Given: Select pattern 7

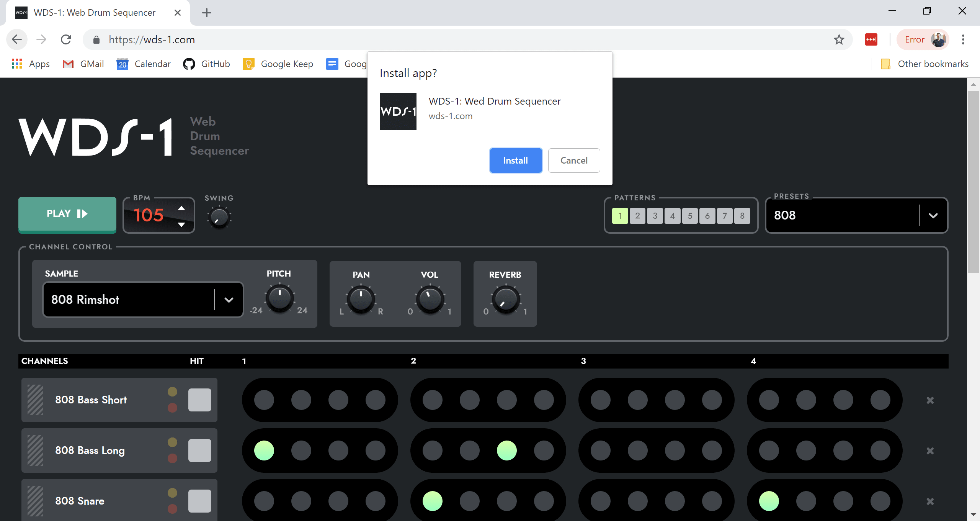Looking at the screenshot, I should point(725,216).
